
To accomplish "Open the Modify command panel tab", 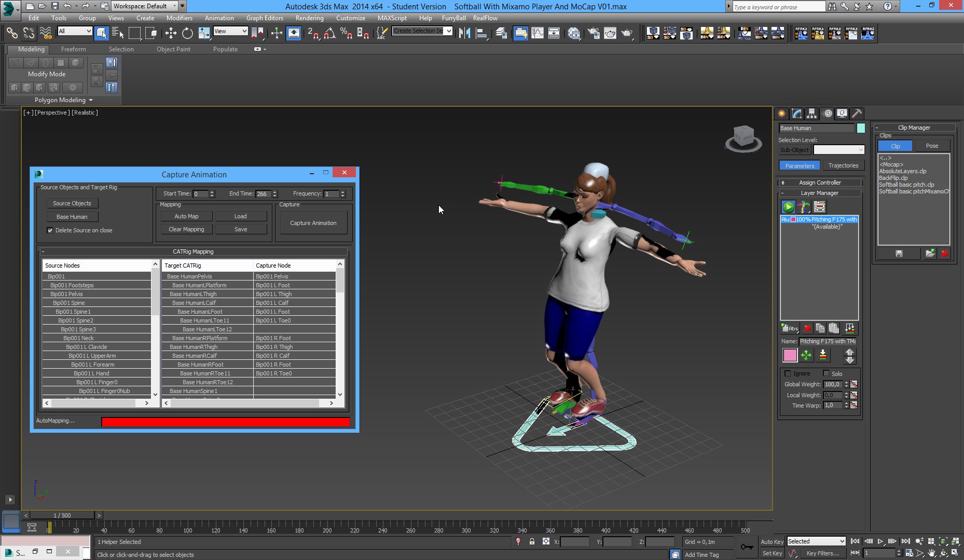I will click(797, 114).
